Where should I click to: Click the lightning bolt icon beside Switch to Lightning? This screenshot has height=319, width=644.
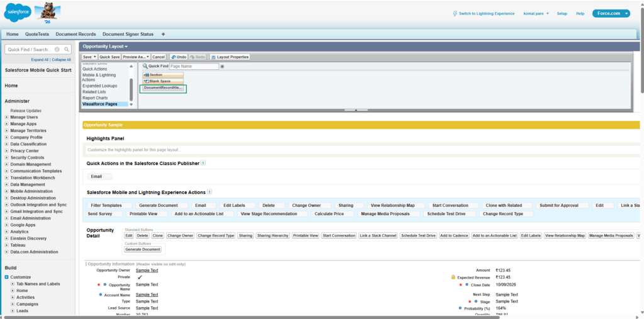coord(455,14)
